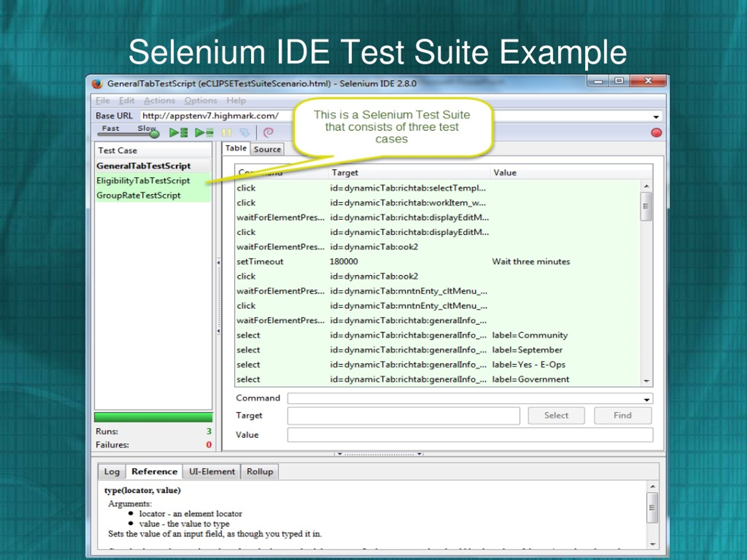Viewport: 747px width, 560px height.
Task: Open the UI-Element tab
Action: point(212,472)
